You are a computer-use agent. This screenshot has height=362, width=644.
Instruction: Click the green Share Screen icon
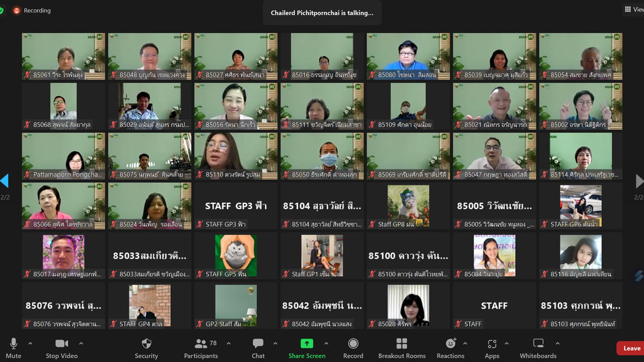point(306,344)
